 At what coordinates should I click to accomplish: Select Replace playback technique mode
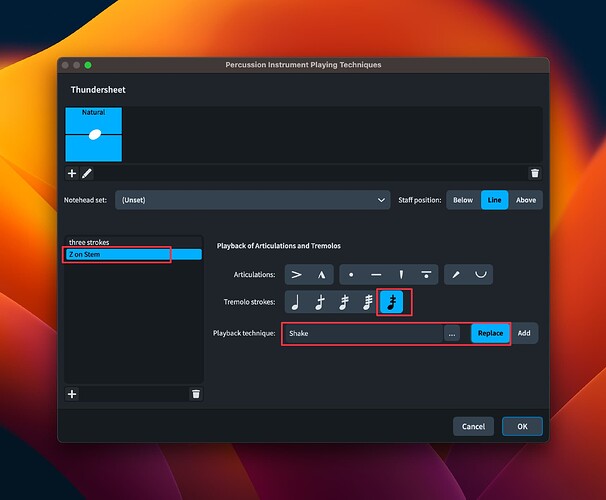tap(490, 333)
